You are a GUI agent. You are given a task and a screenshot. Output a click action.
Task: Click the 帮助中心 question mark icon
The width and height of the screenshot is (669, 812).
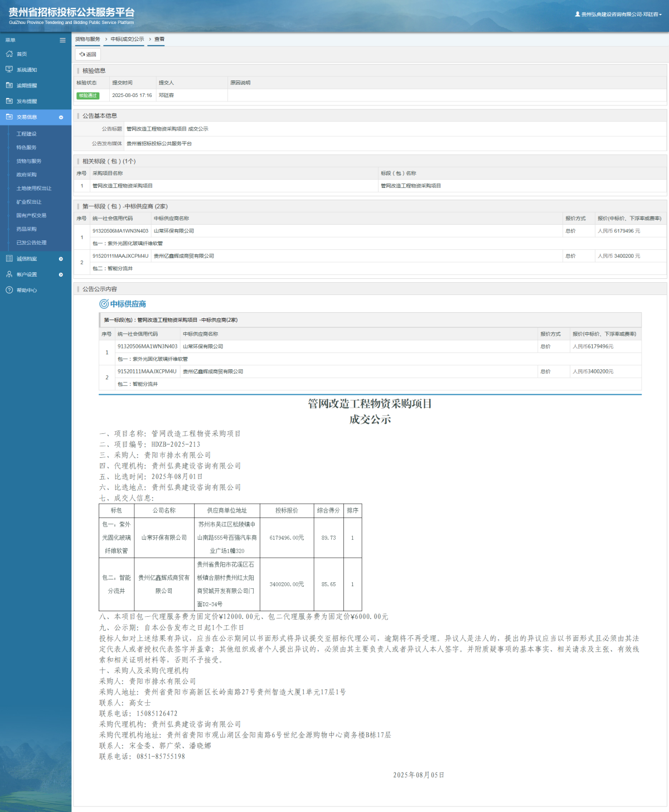click(x=9, y=290)
